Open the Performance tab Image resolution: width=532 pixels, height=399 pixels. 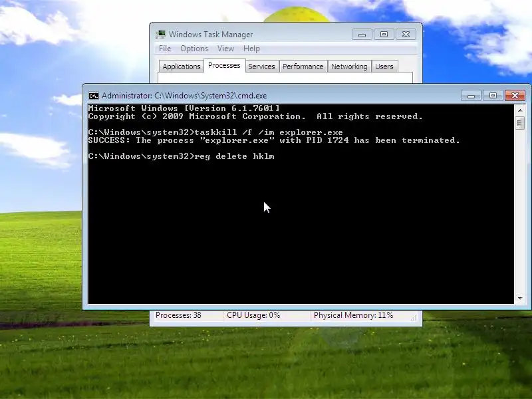(x=303, y=66)
